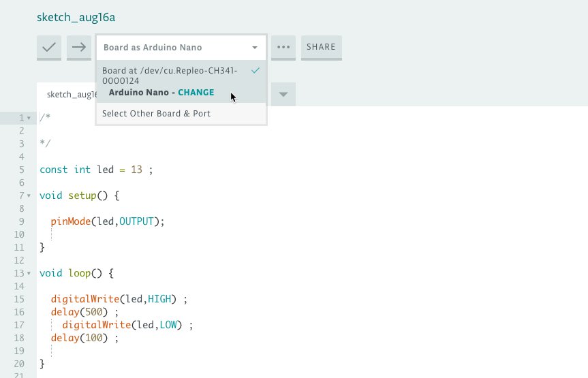588x378 pixels.
Task: Click the Upload arrow button
Action: tap(79, 48)
